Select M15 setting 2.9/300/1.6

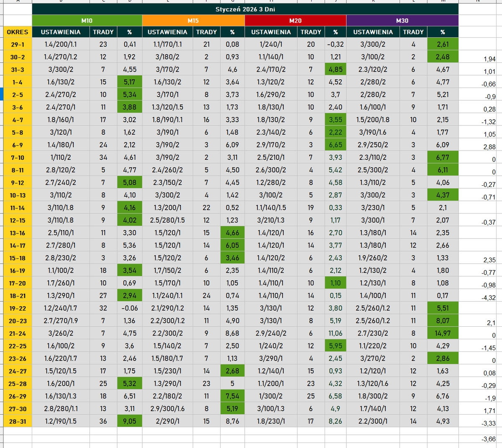pos(168,409)
